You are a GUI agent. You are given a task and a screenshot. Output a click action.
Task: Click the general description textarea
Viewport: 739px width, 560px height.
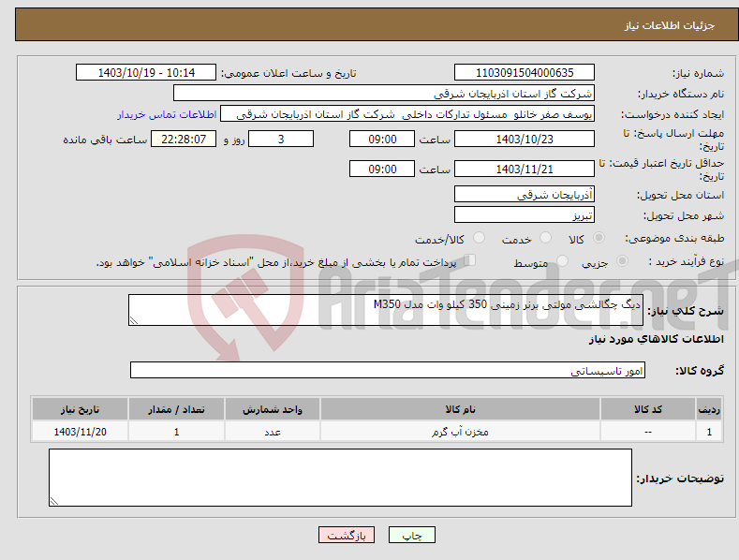point(386,310)
